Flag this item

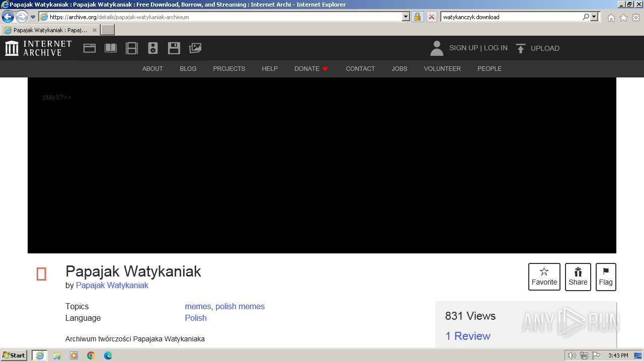coord(606,277)
